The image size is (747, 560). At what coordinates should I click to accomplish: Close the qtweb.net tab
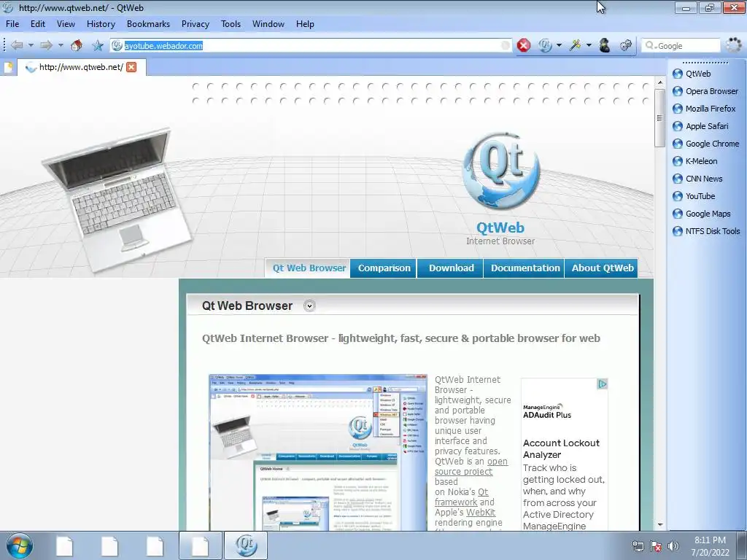coord(131,67)
